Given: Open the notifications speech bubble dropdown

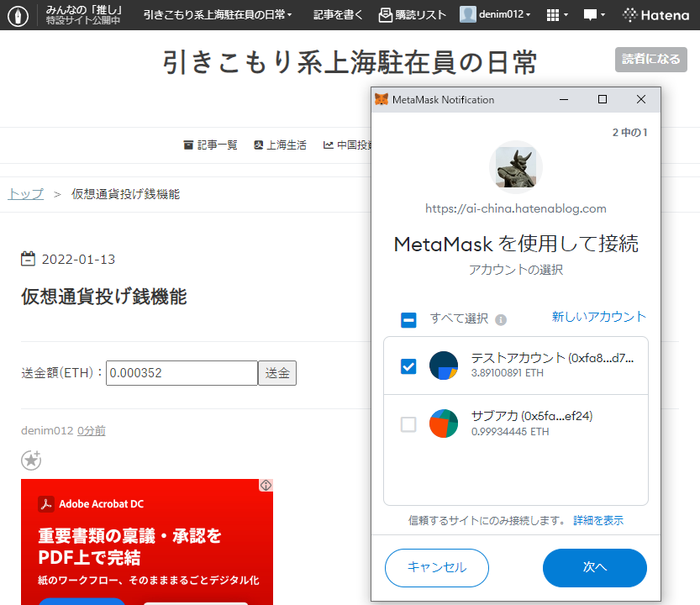Looking at the screenshot, I should 594,15.
